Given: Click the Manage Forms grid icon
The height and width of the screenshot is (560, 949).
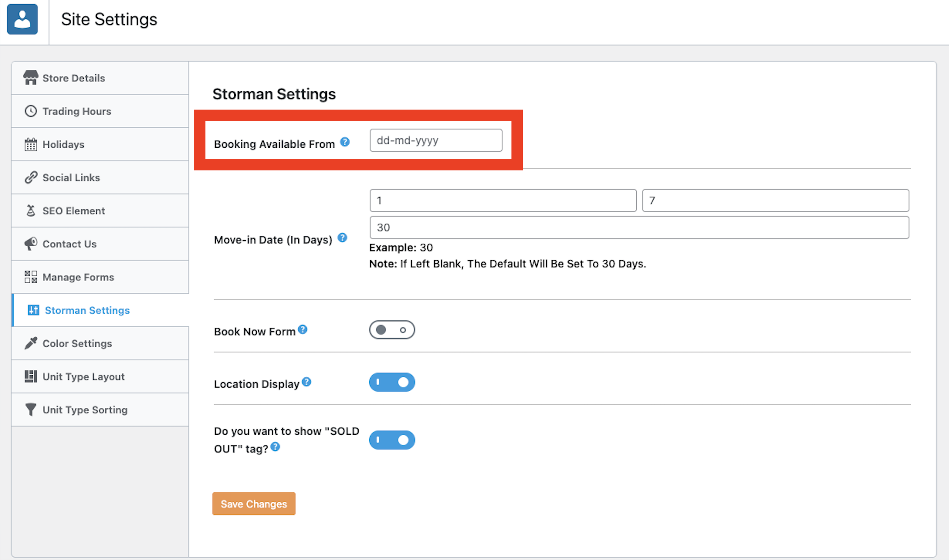Looking at the screenshot, I should point(31,277).
